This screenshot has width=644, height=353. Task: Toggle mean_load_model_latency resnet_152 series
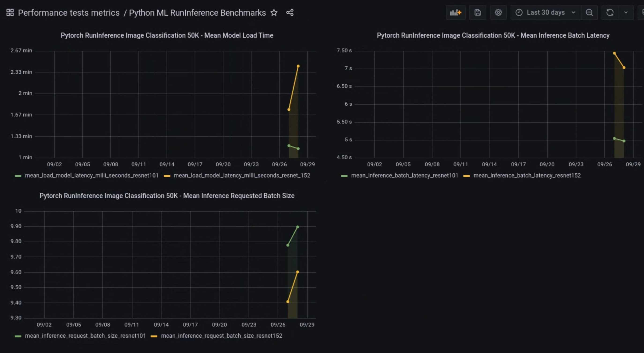(241, 176)
